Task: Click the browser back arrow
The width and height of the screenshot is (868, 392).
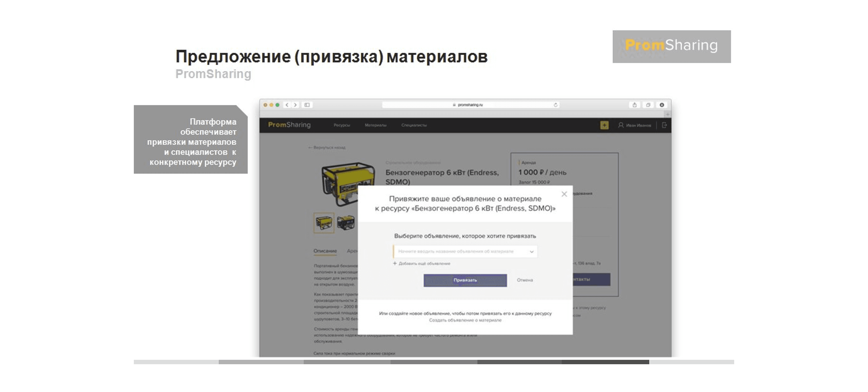Action: (287, 105)
